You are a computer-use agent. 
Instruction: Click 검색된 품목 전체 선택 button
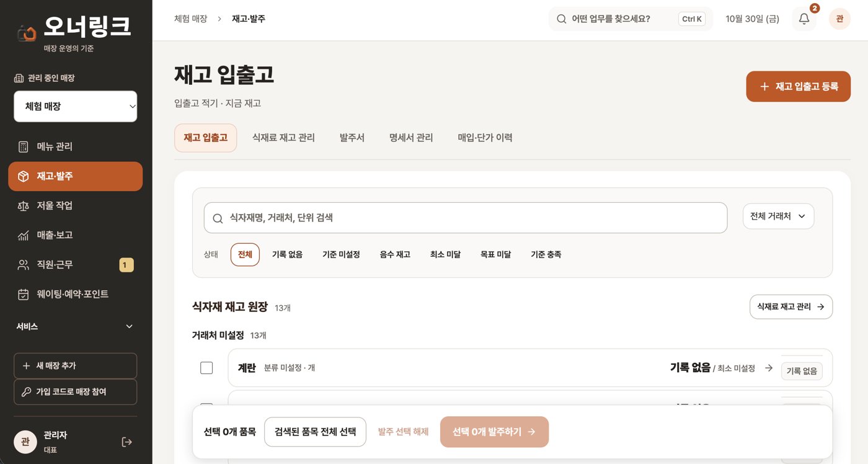(315, 432)
